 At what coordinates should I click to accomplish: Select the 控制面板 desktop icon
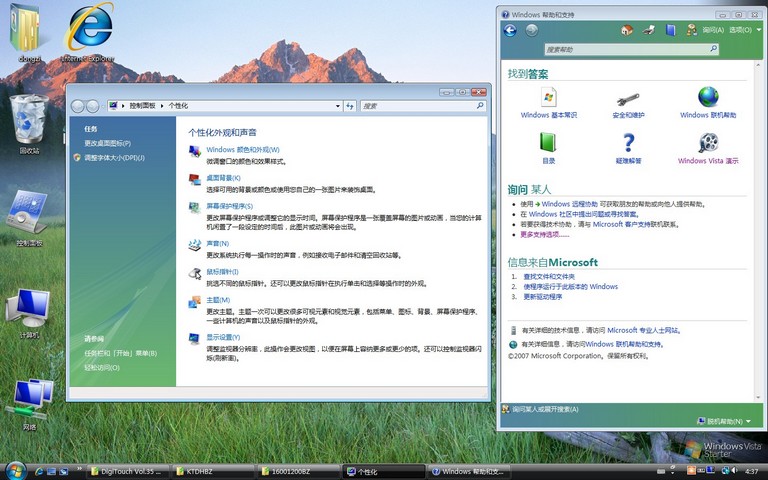pyautogui.click(x=29, y=218)
